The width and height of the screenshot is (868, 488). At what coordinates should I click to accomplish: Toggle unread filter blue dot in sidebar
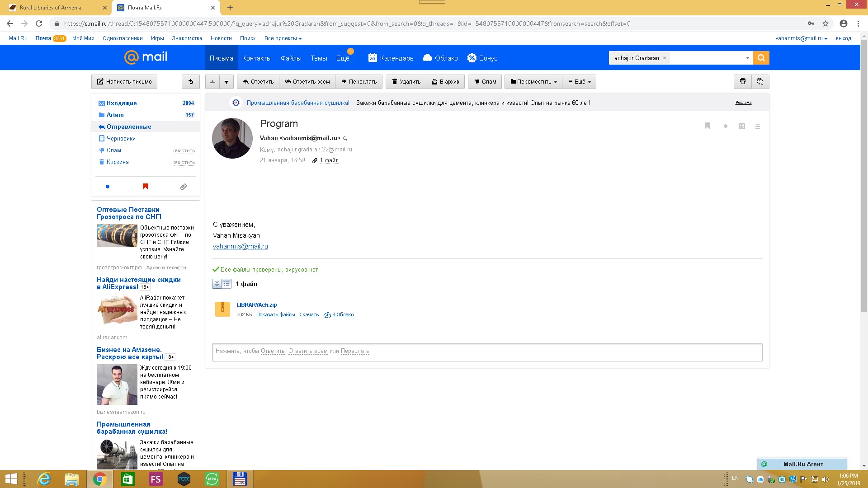(x=108, y=187)
